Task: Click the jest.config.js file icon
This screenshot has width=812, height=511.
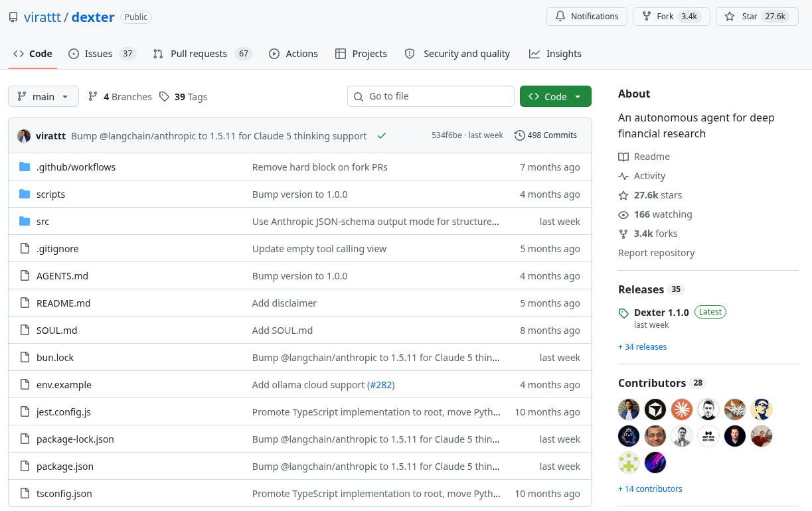Action: 25,411
